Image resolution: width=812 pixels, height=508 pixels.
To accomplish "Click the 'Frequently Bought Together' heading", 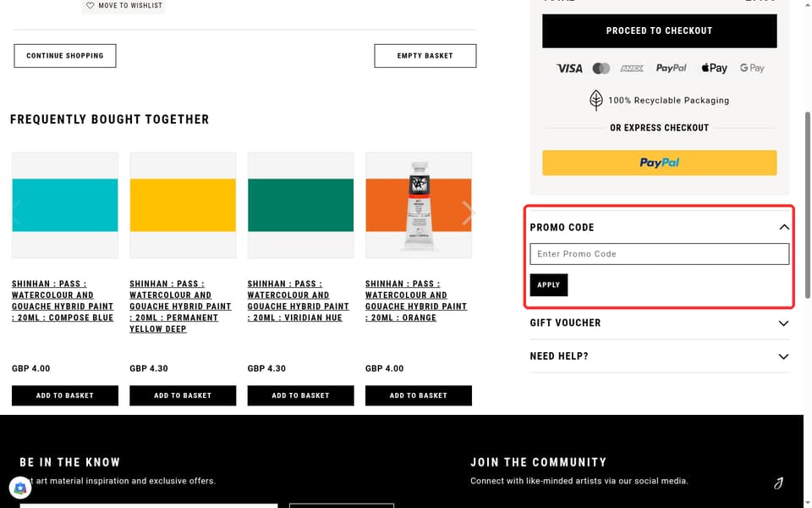I will 110,119.
